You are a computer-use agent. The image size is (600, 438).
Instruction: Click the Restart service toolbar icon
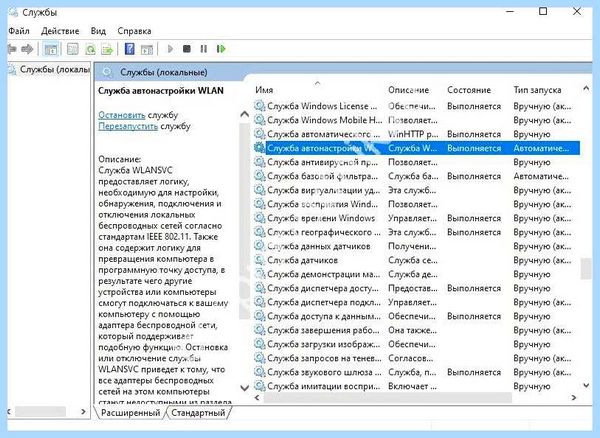(x=221, y=49)
